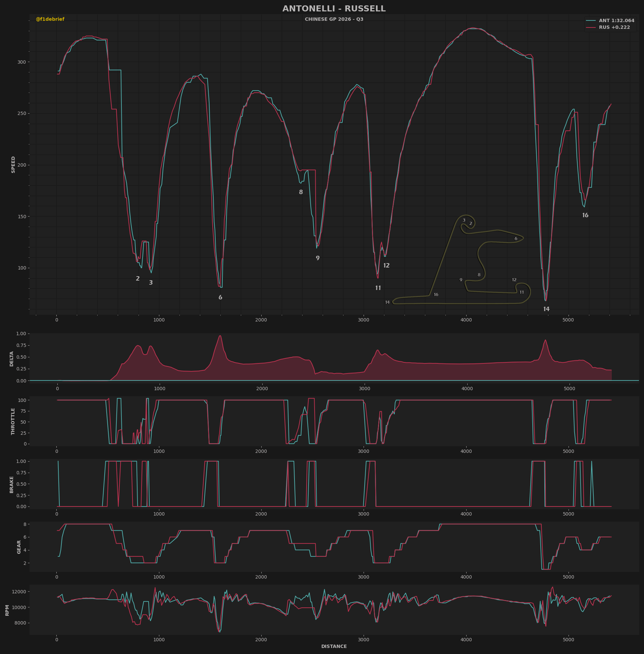Select corner 6 label on the speed trace
The height and width of the screenshot is (654, 644).
click(220, 297)
